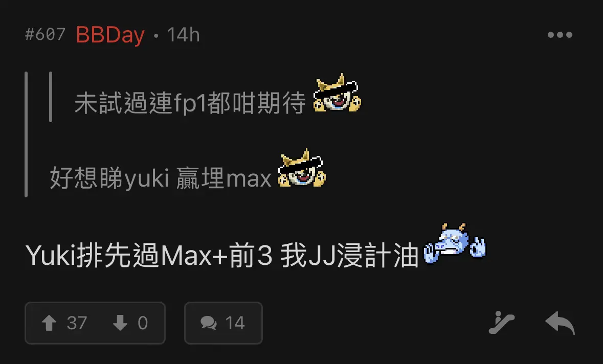Screen dimensions: 603x364
Task: Click the upvote count 37
Action: coord(77,323)
